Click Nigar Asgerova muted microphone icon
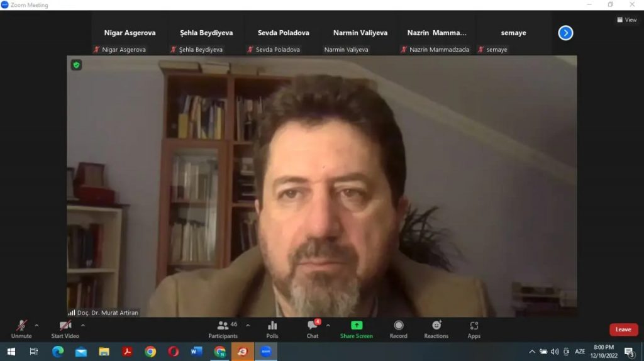This screenshot has width=644, height=361. 97,49
